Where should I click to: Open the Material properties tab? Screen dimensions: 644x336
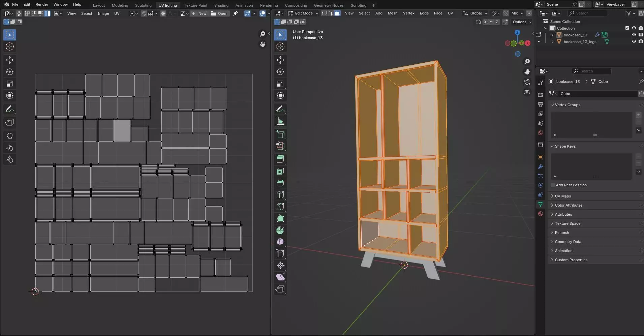(x=541, y=214)
